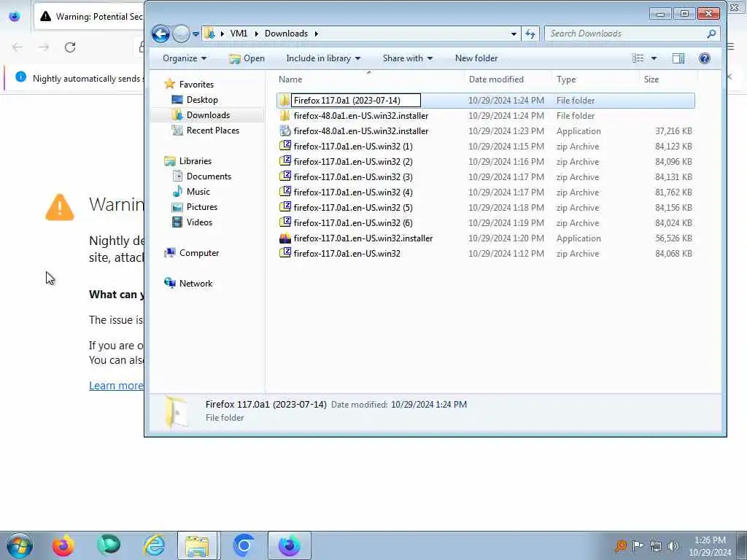Select firefox-117.0a1.en-US.win32 (5) zip icon
Image resolution: width=747 pixels, height=560 pixels.
pos(285,206)
